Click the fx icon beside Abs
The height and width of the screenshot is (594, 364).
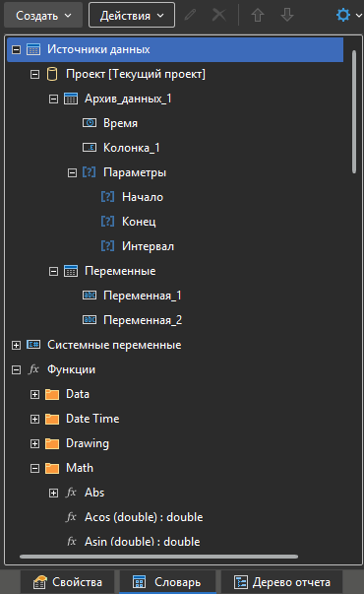pos(71,493)
